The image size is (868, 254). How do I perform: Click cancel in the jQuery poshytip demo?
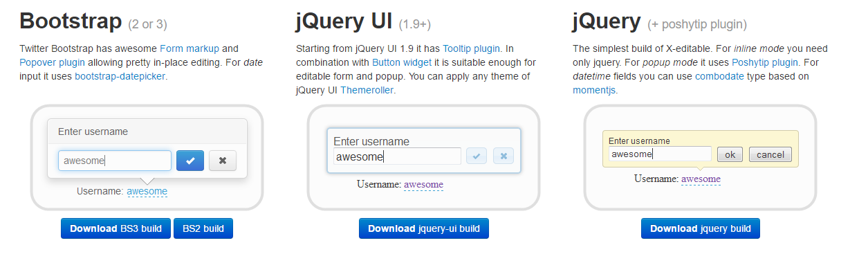click(x=770, y=154)
